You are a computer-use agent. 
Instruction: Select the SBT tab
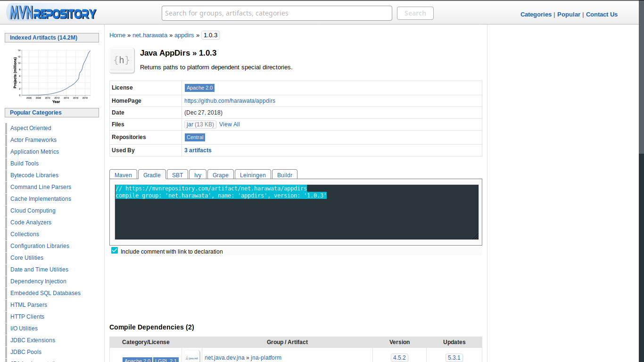[177, 175]
